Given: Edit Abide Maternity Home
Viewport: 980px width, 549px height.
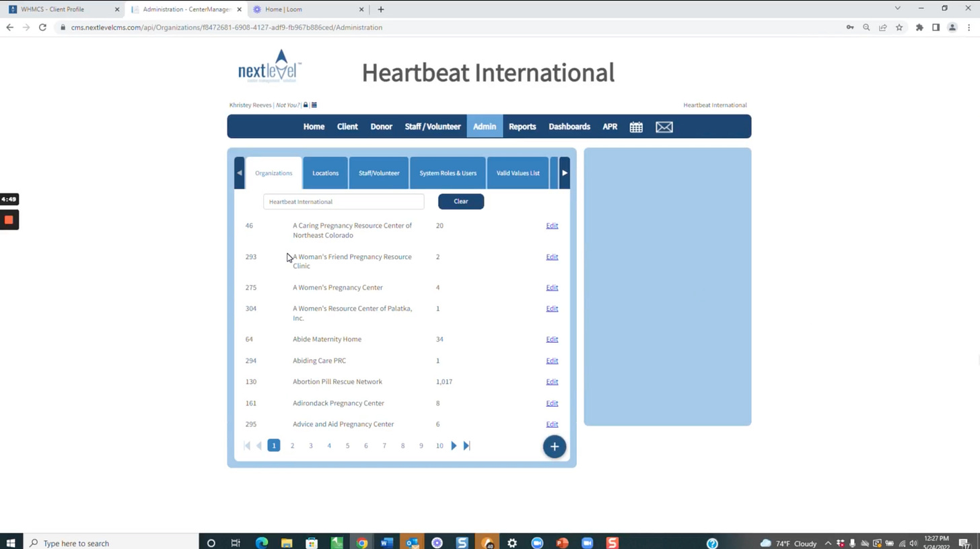Looking at the screenshot, I should 552,340.
